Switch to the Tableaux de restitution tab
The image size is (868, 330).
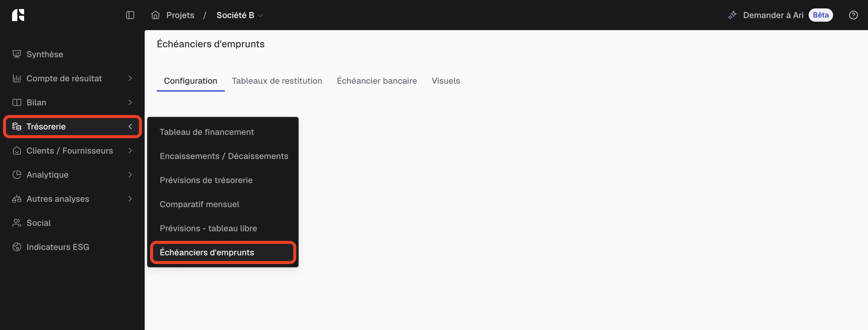277,81
